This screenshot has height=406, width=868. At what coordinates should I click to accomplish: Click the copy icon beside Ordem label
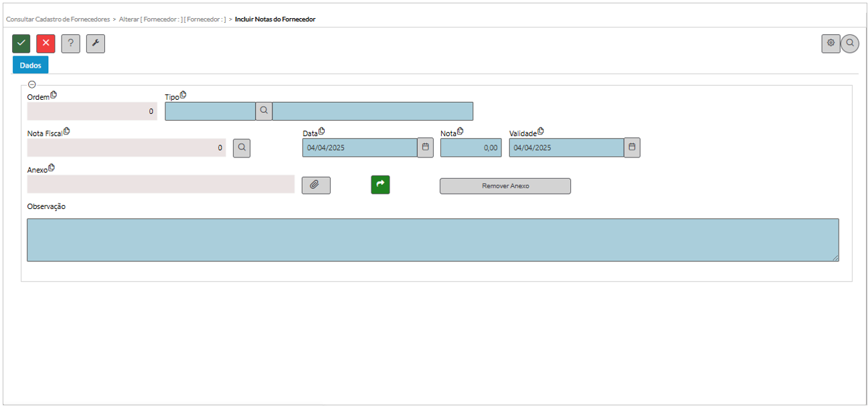click(54, 95)
